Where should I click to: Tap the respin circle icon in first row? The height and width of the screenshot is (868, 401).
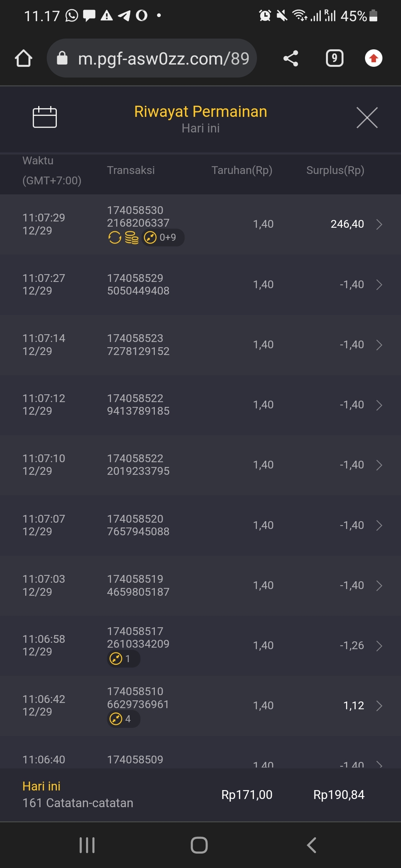point(115,237)
